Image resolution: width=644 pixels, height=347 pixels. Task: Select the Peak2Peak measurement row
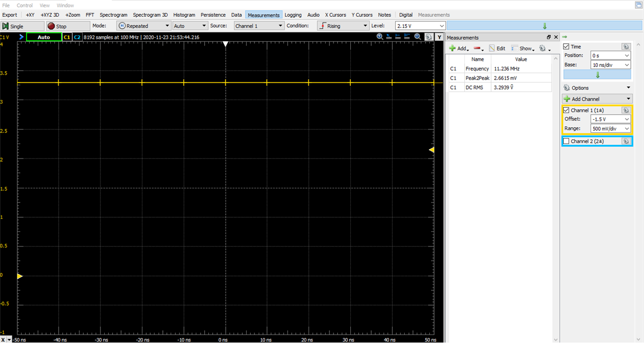pos(500,78)
